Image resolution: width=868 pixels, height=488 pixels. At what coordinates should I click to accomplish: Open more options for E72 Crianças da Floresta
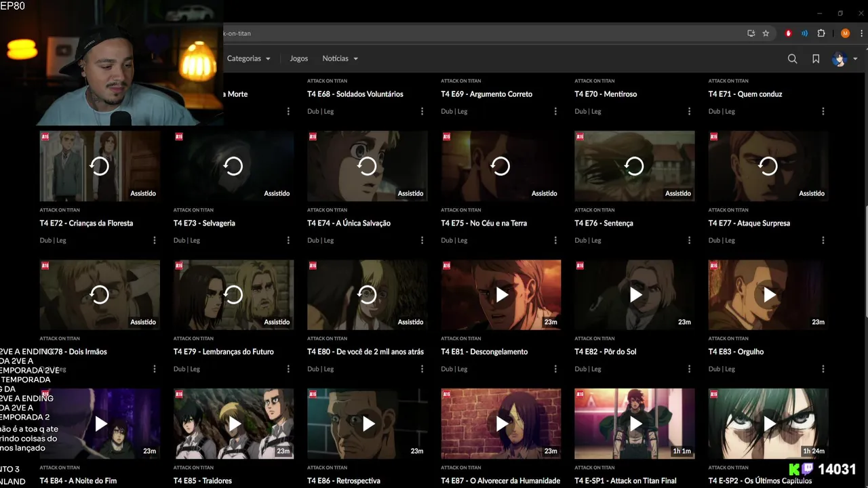pos(155,240)
